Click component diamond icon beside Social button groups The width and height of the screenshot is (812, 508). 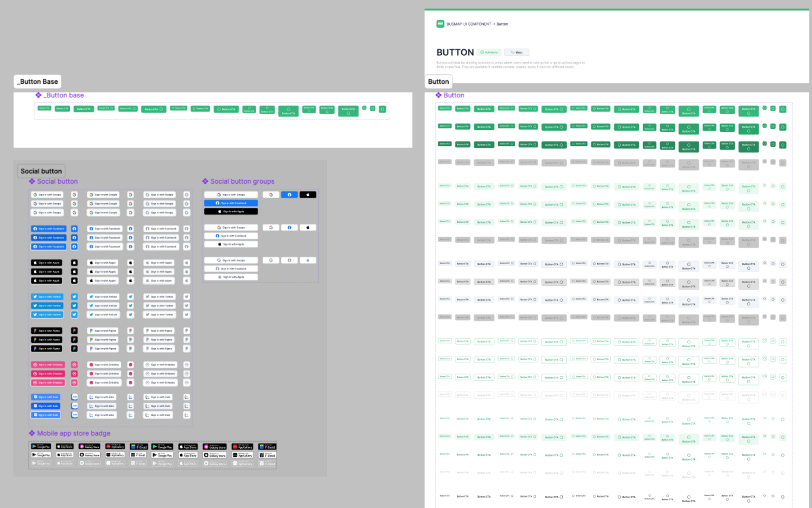(205, 181)
